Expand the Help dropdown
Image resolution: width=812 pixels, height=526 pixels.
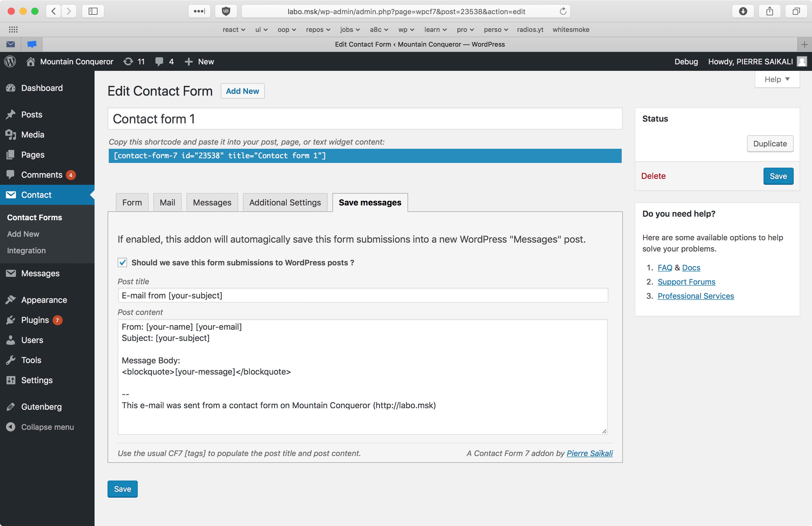(777, 79)
